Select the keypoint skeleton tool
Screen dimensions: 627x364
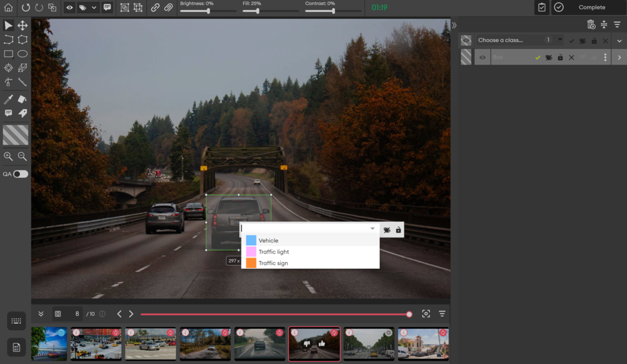tap(8, 82)
